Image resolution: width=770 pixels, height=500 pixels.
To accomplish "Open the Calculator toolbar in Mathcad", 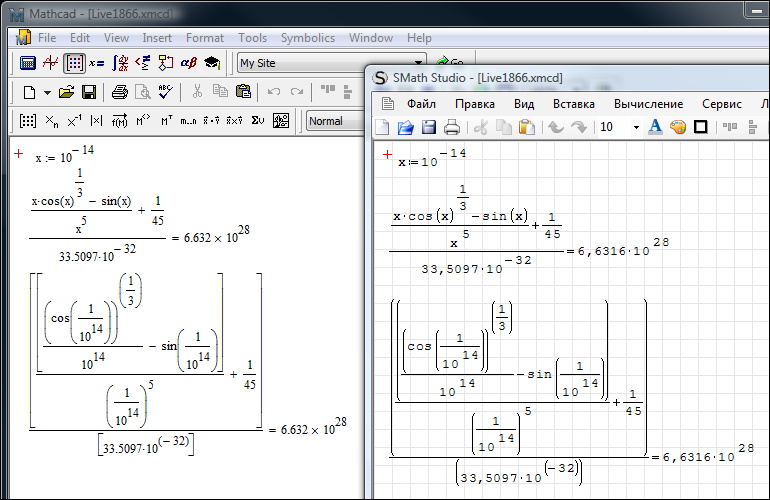I will coord(28,63).
